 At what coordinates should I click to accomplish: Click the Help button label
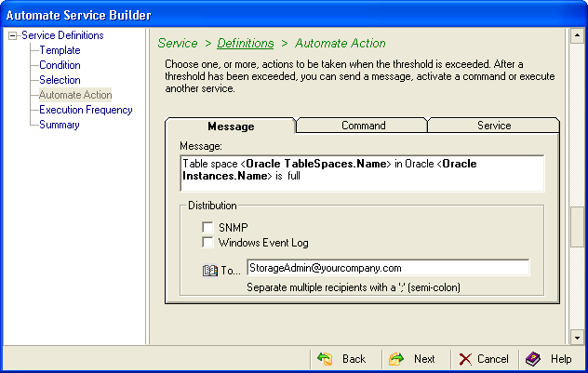561,359
